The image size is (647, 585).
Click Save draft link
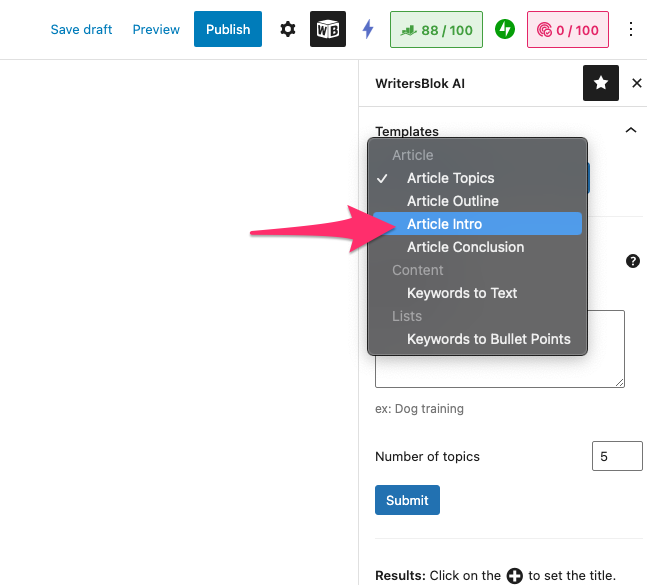(x=81, y=29)
